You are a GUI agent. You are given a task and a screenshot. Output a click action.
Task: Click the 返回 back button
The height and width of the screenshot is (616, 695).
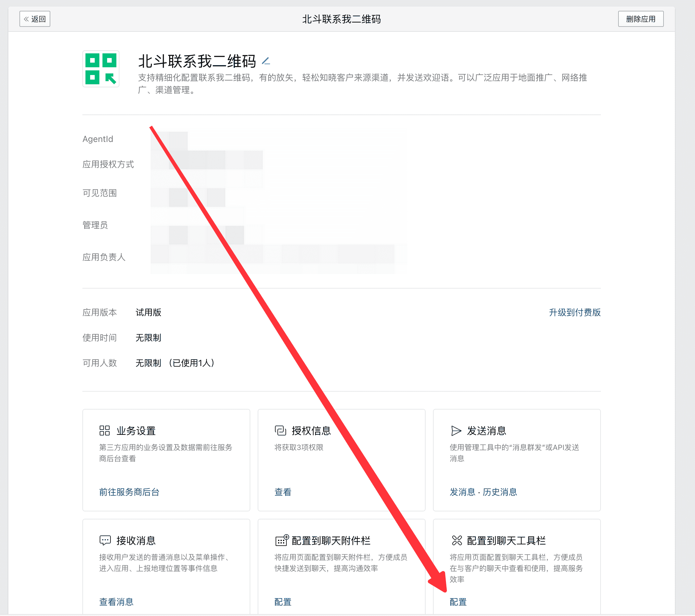35,19
